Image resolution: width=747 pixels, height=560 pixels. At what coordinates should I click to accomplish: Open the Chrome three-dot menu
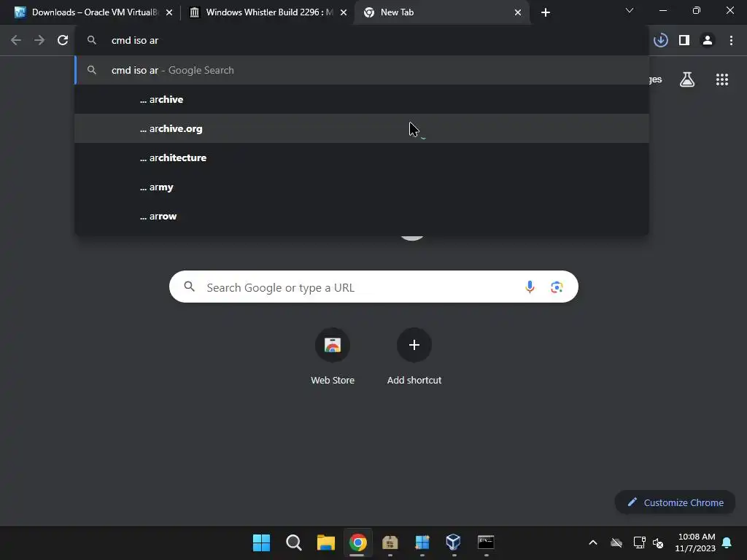click(731, 41)
